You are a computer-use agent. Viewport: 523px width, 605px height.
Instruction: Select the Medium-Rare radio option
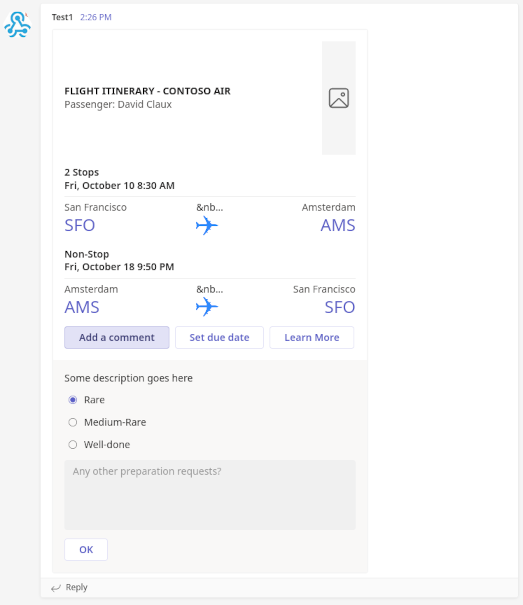click(73, 422)
